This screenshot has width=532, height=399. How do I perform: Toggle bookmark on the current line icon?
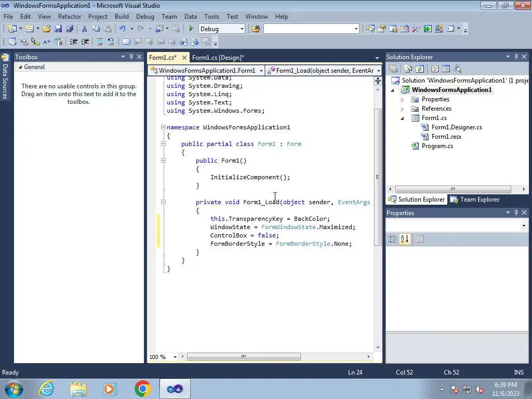[x=126, y=42]
